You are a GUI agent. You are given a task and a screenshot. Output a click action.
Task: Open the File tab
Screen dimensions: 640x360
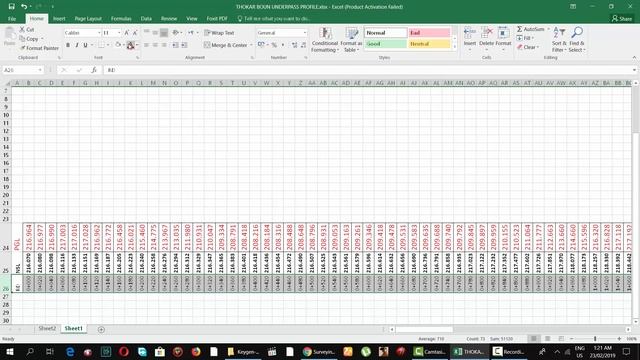(12, 19)
